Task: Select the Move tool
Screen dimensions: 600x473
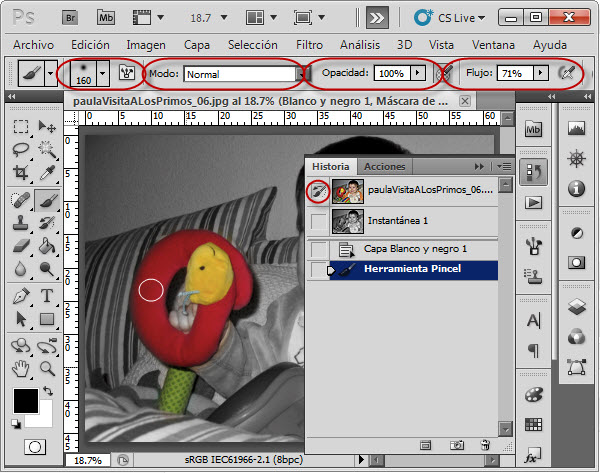Action: tap(47, 127)
